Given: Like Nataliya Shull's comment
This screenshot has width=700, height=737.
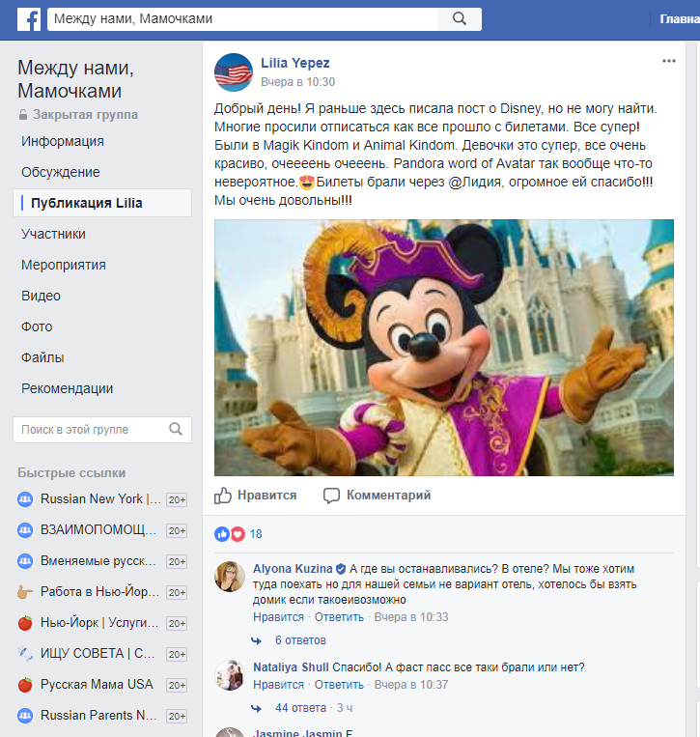Looking at the screenshot, I should (x=278, y=685).
